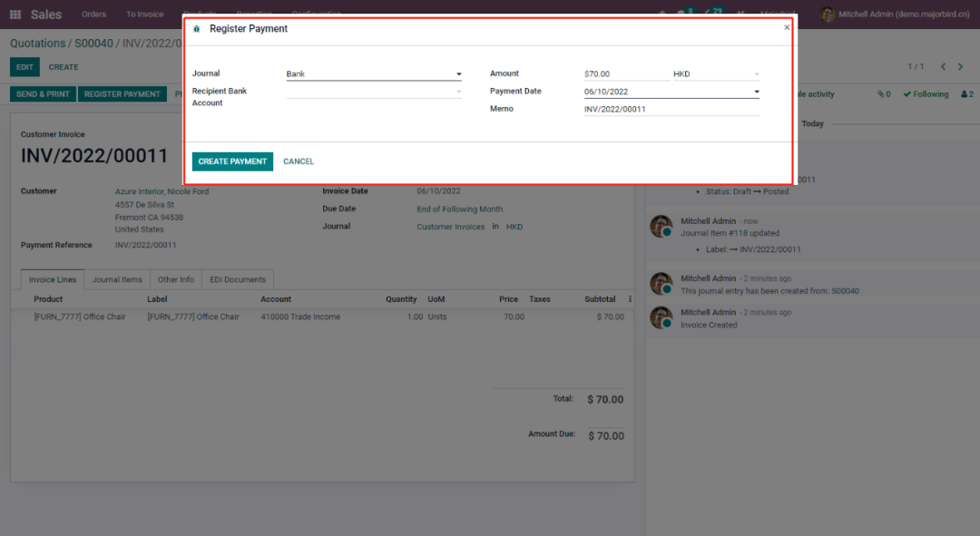Click the Create Payment button
The width and height of the screenshot is (980, 536).
pos(232,161)
